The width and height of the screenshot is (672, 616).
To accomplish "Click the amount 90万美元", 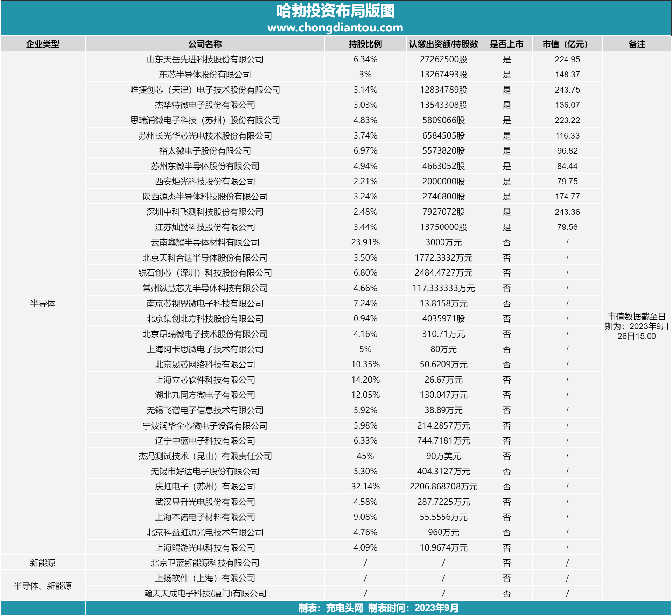I will click(443, 456).
